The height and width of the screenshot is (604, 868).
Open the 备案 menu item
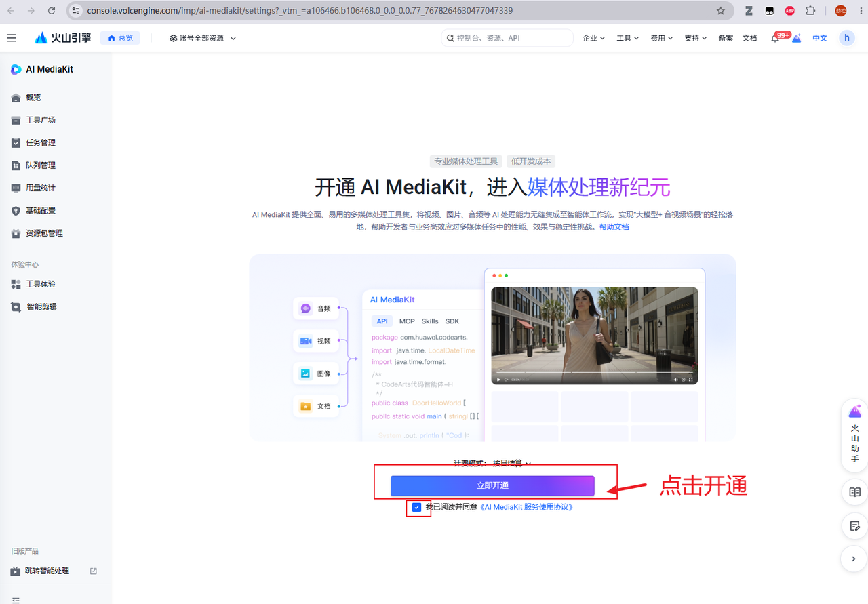(726, 38)
